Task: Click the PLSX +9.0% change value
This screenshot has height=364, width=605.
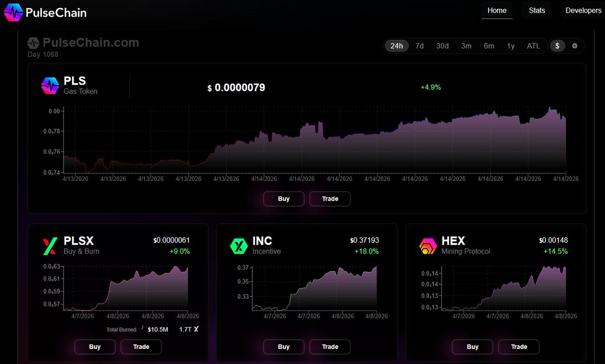Action: [x=179, y=251]
